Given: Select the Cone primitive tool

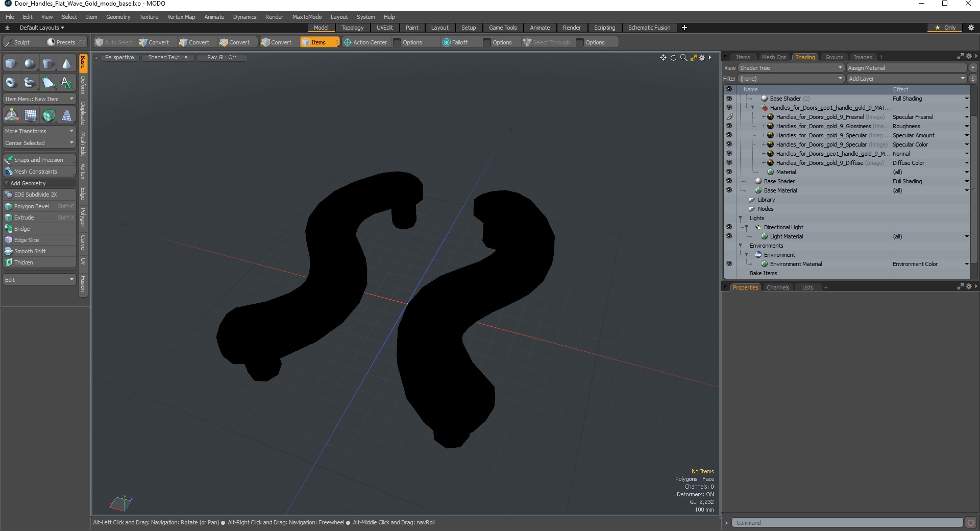Looking at the screenshot, I should [x=66, y=64].
